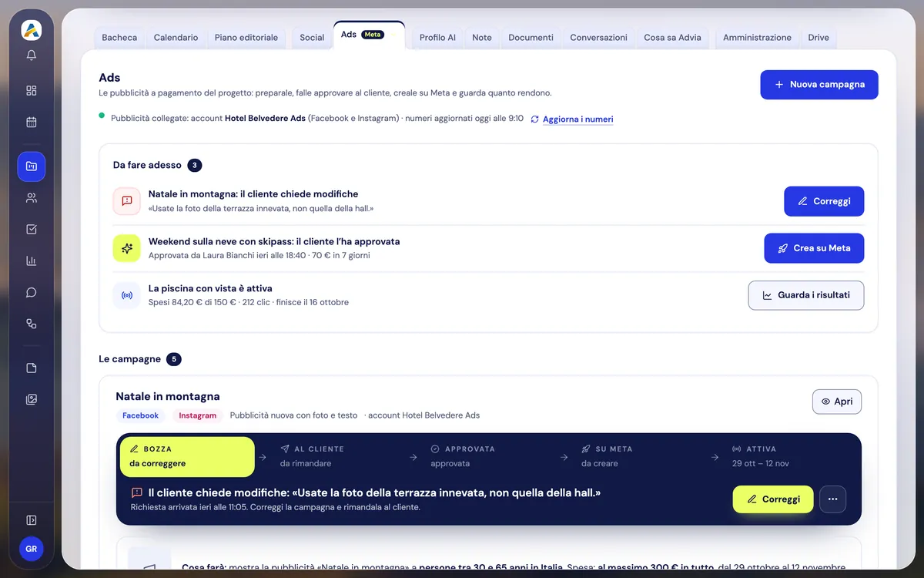The image size is (924, 578).
Task: Click the Nuova campagna button
Action: point(819,85)
